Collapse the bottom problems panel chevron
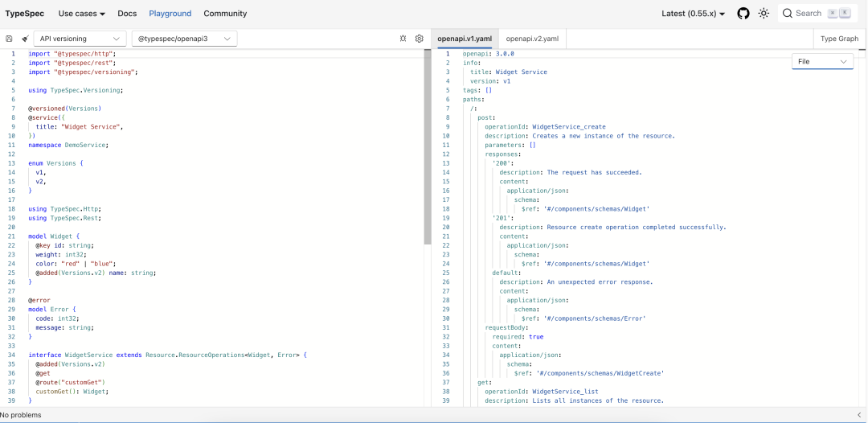This screenshot has height=423, width=868. click(x=858, y=415)
